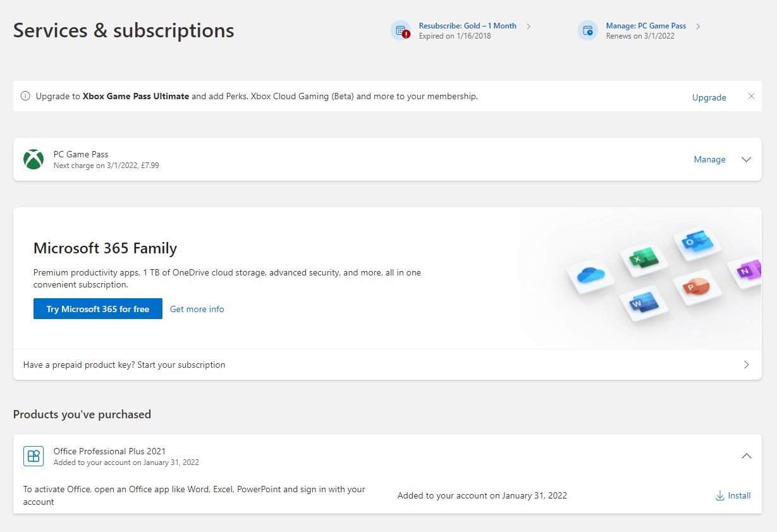Image resolution: width=777 pixels, height=532 pixels.
Task: Click the Upgrade link in banner
Action: click(709, 97)
